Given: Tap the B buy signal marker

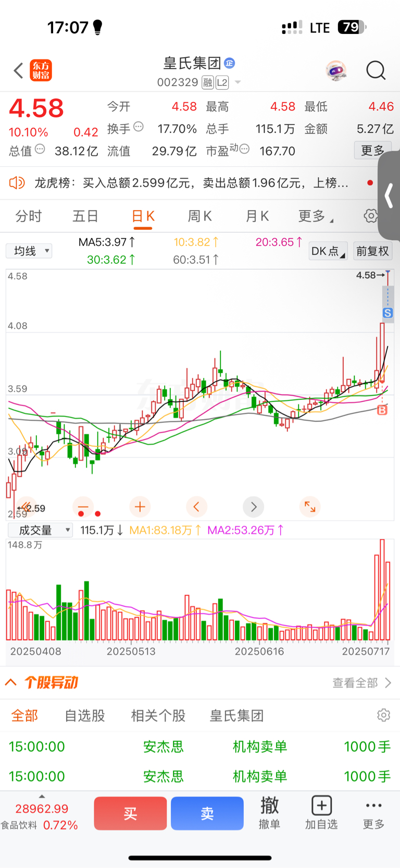Looking at the screenshot, I should click(382, 410).
